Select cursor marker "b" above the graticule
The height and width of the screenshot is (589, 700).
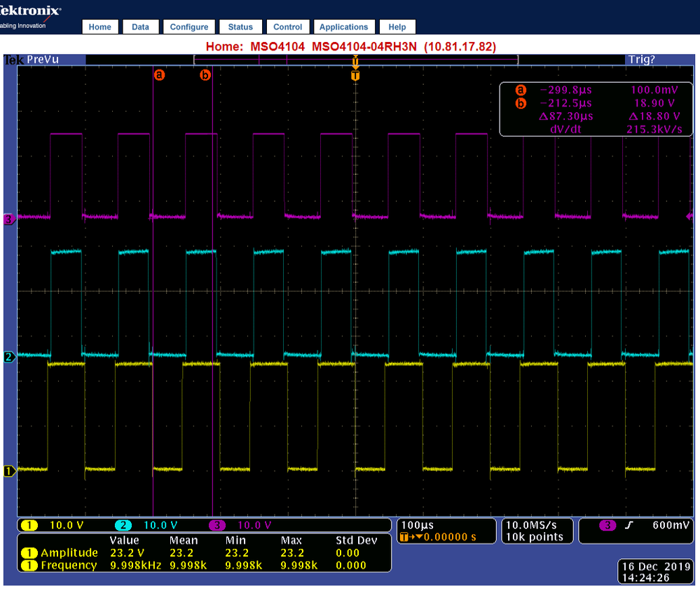pyautogui.click(x=205, y=74)
